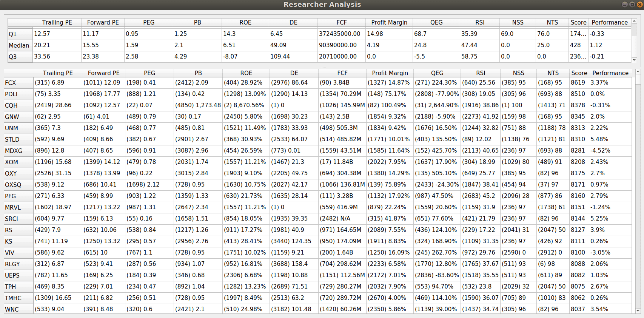Select the MDXG row header
The height and width of the screenshot is (318, 644).
click(x=18, y=151)
